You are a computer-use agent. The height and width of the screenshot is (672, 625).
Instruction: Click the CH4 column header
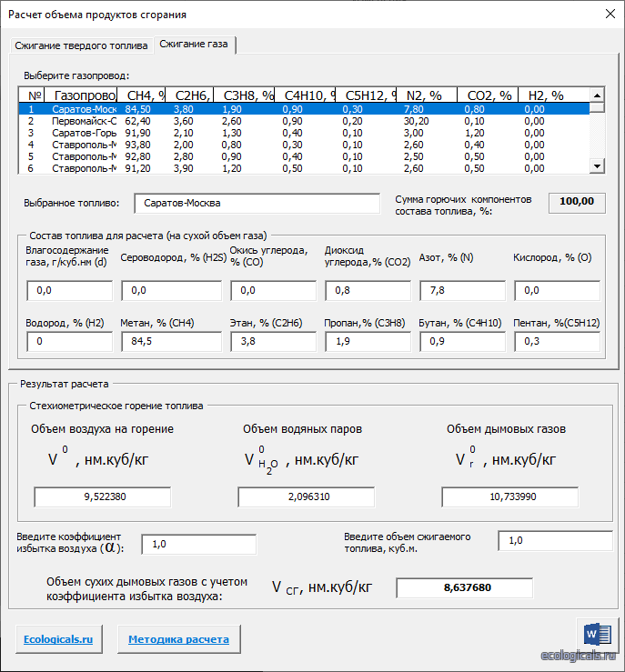pyautogui.click(x=141, y=95)
